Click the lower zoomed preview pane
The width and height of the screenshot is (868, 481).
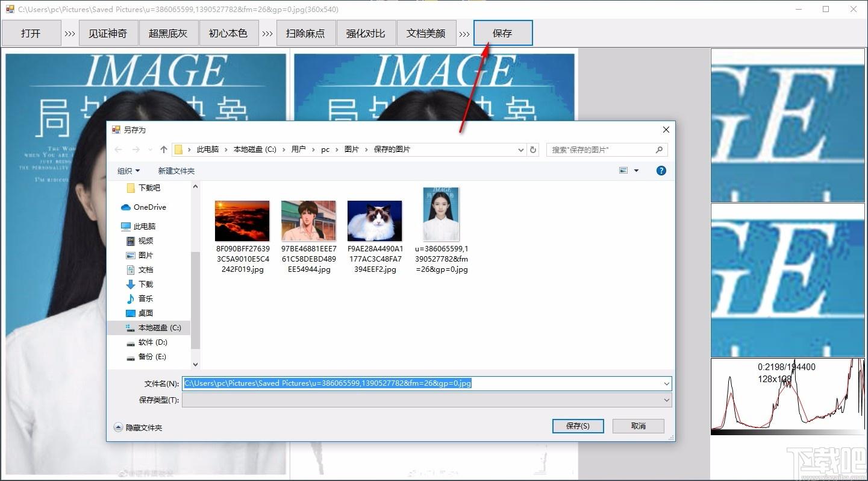point(788,280)
